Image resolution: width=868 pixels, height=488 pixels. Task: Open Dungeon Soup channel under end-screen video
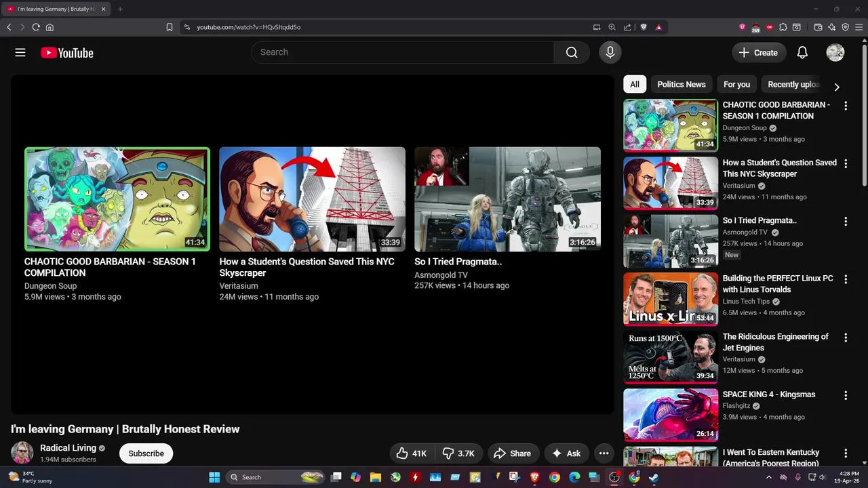click(50, 285)
